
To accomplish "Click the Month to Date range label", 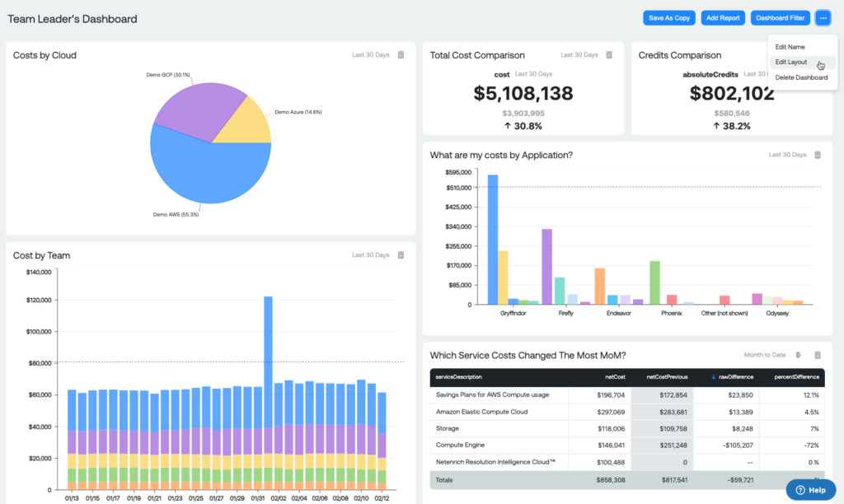I will (x=765, y=355).
